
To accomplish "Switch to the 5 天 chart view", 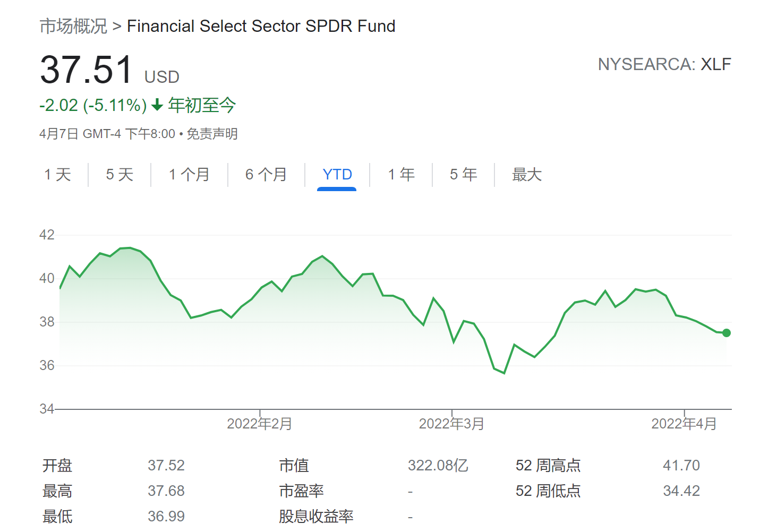I will click(x=119, y=175).
